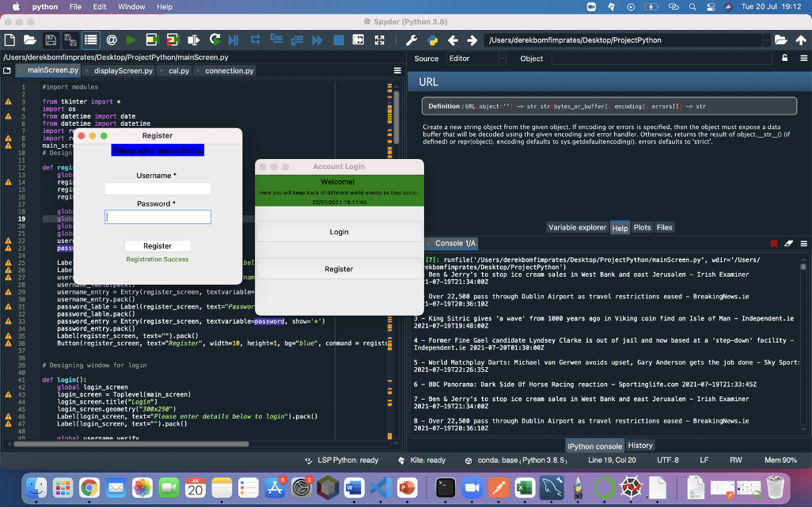Click conda base Python 3.8.5 status entry
The height and width of the screenshot is (508, 812).
(x=516, y=461)
